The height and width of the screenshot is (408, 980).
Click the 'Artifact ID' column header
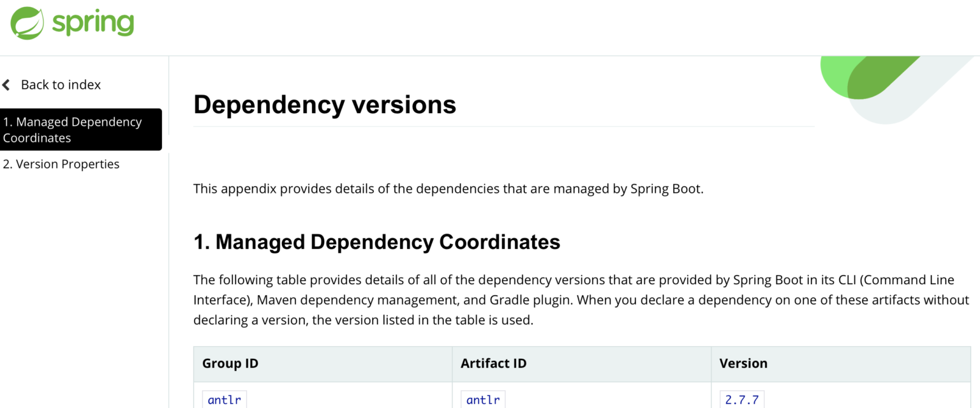click(x=493, y=363)
